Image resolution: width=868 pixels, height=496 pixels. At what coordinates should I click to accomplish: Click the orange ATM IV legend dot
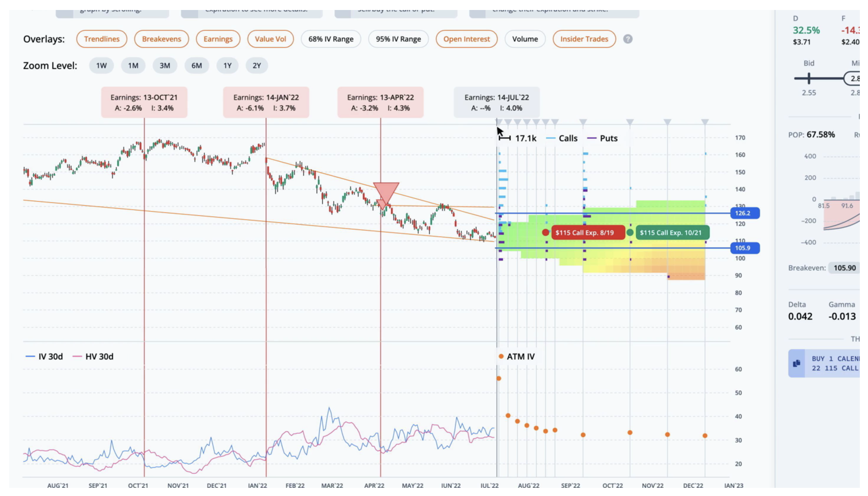(500, 357)
